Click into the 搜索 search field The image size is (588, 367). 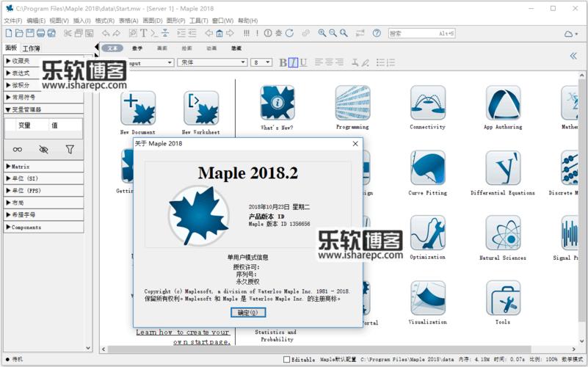pos(421,33)
